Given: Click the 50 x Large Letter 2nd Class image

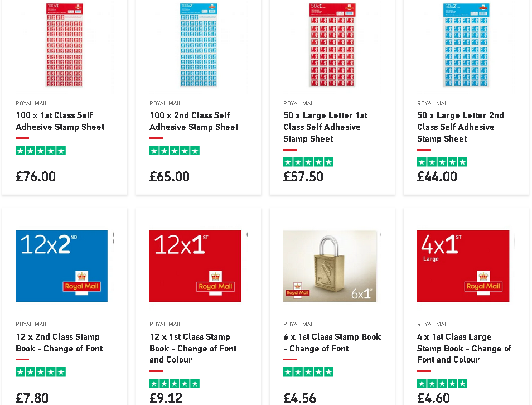Looking at the screenshot, I should coord(466,45).
